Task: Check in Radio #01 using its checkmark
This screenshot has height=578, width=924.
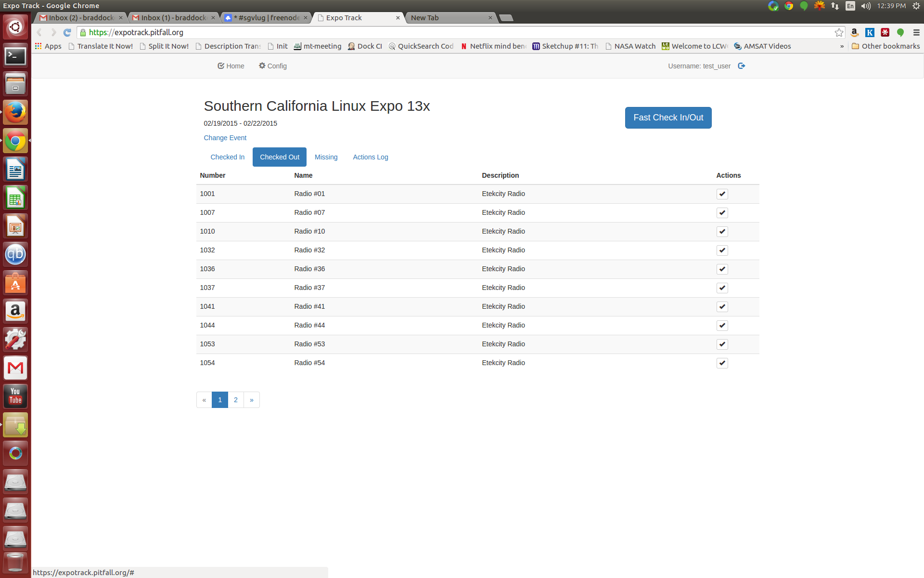Action: coord(722,194)
